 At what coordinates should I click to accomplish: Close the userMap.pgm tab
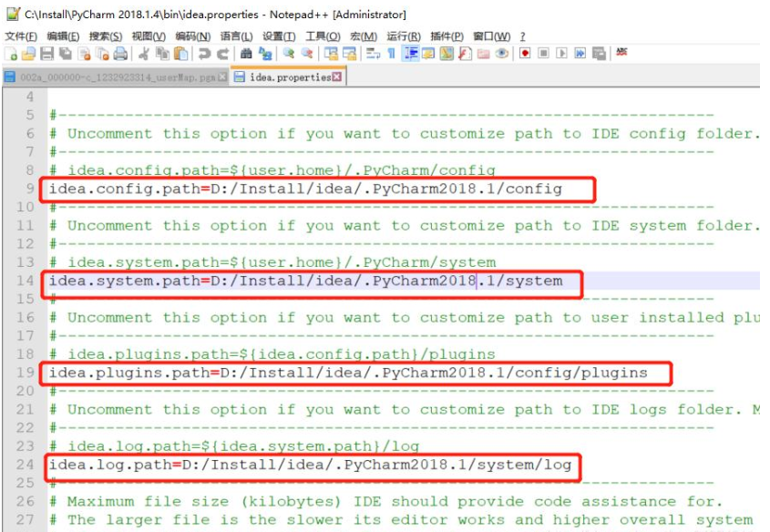tap(222, 77)
